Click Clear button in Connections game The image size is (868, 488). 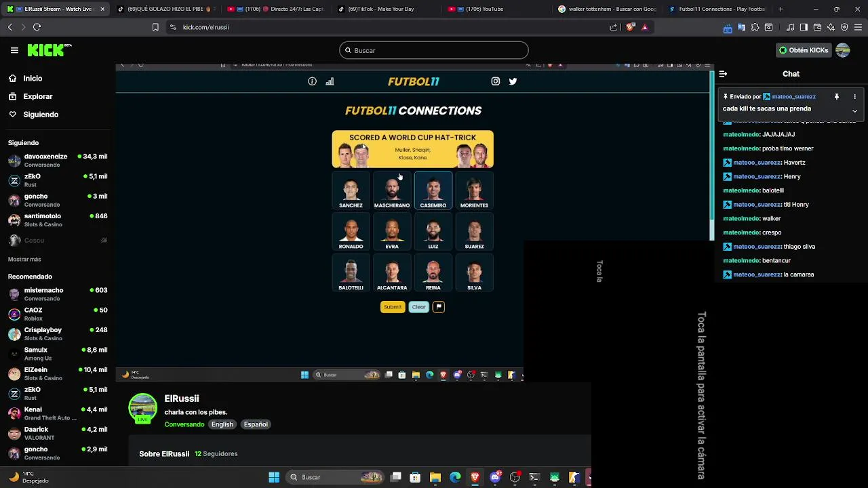[x=419, y=307]
